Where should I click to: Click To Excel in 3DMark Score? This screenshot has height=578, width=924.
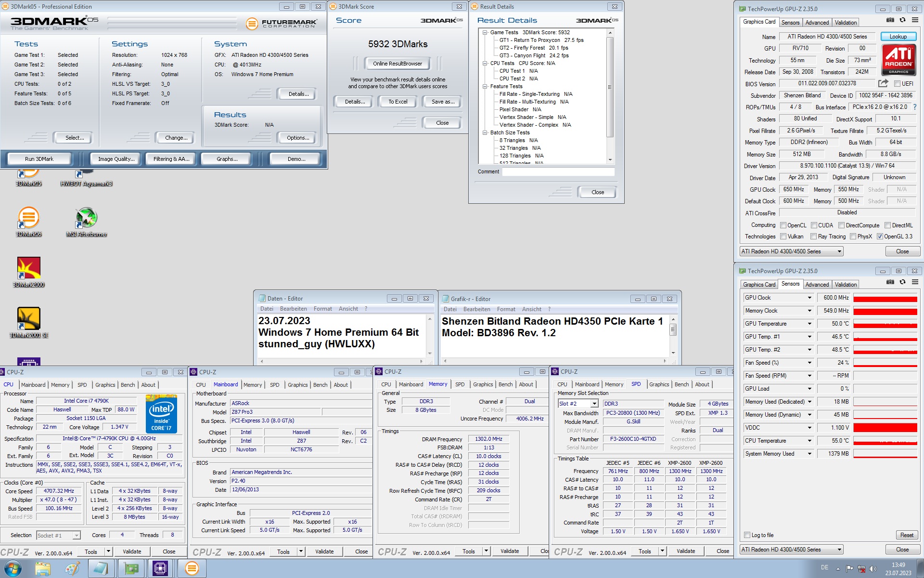398,102
